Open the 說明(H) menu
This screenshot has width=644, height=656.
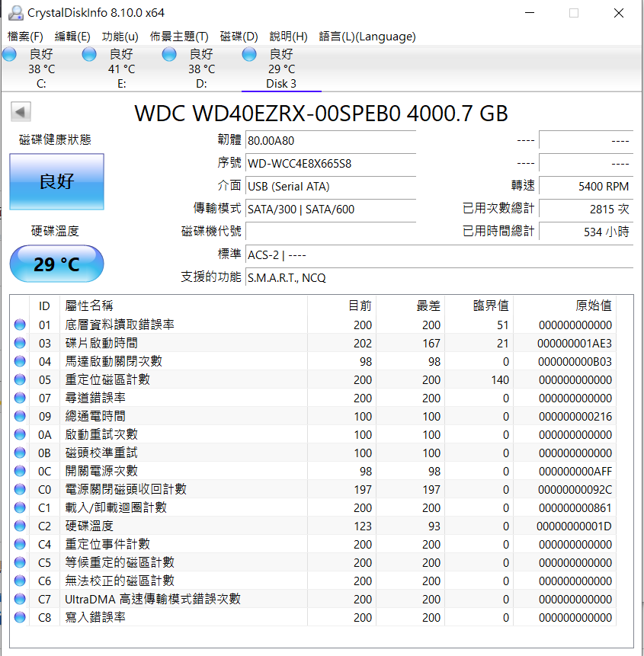[288, 37]
